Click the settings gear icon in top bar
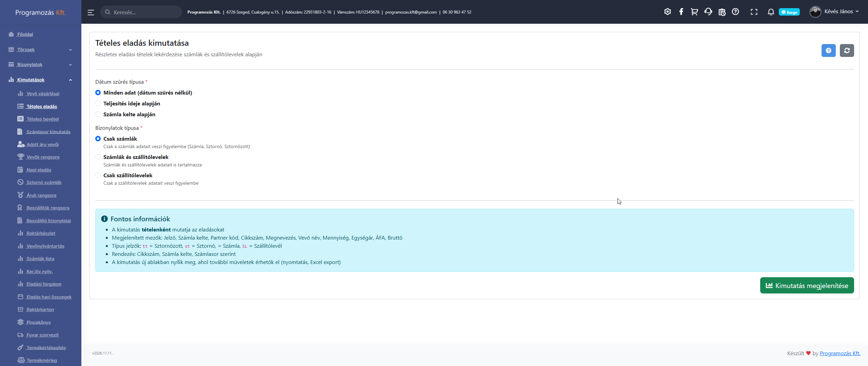Image resolution: width=868 pixels, height=366 pixels. point(667,12)
